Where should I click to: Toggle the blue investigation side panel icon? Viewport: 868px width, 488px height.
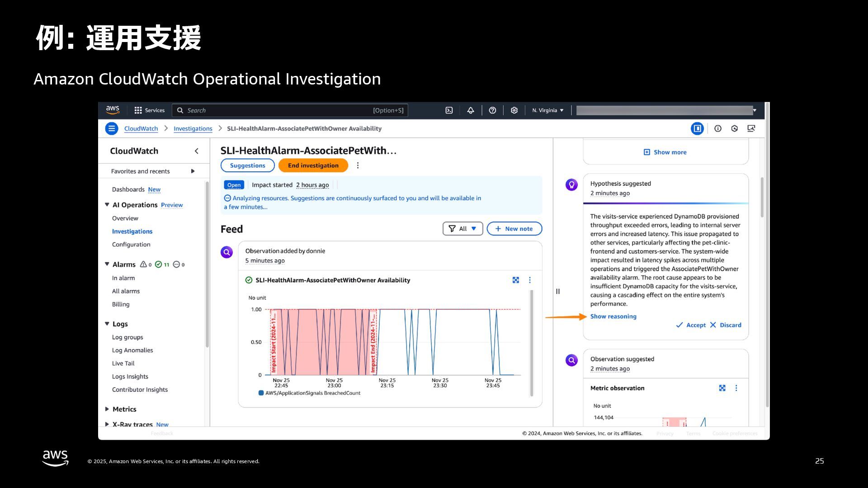[697, 129]
